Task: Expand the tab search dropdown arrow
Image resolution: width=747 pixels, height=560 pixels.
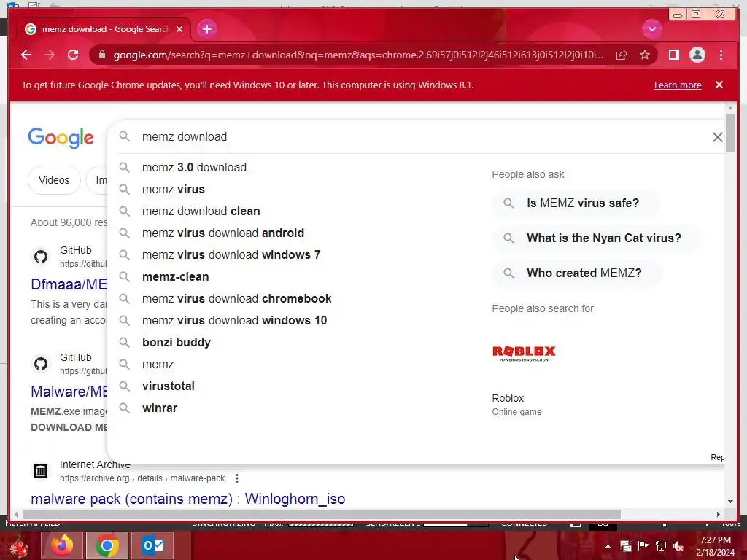Action: point(651,29)
